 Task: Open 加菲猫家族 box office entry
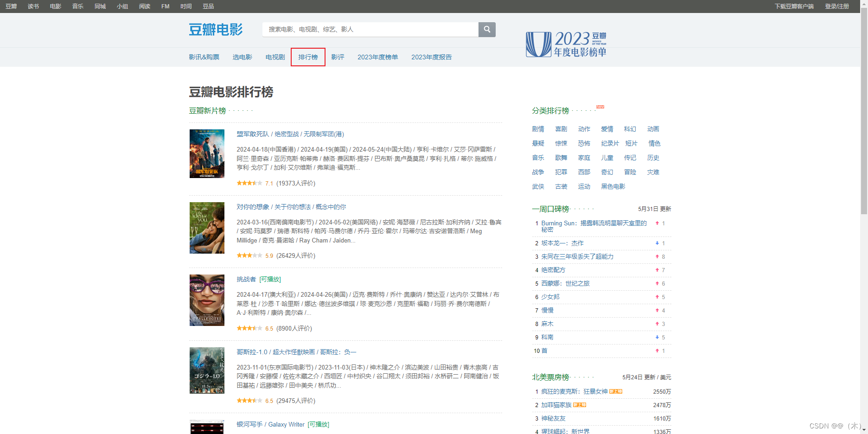click(556, 405)
